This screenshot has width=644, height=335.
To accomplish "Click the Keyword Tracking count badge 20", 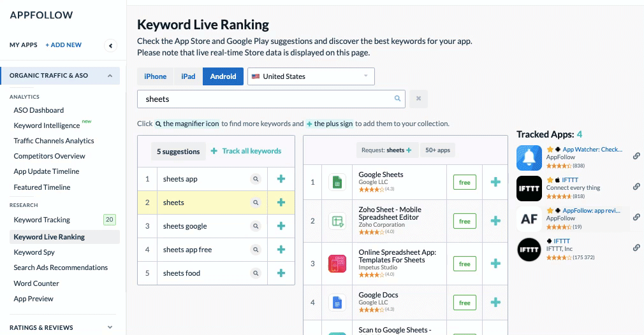I will point(109,220).
